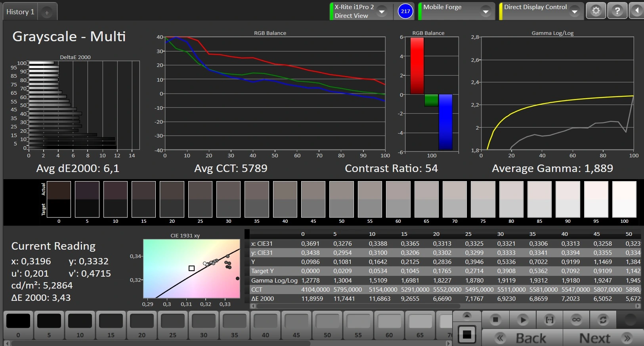644x346 pixels.
Task: Open settings with the gear icon
Action: 596,11
